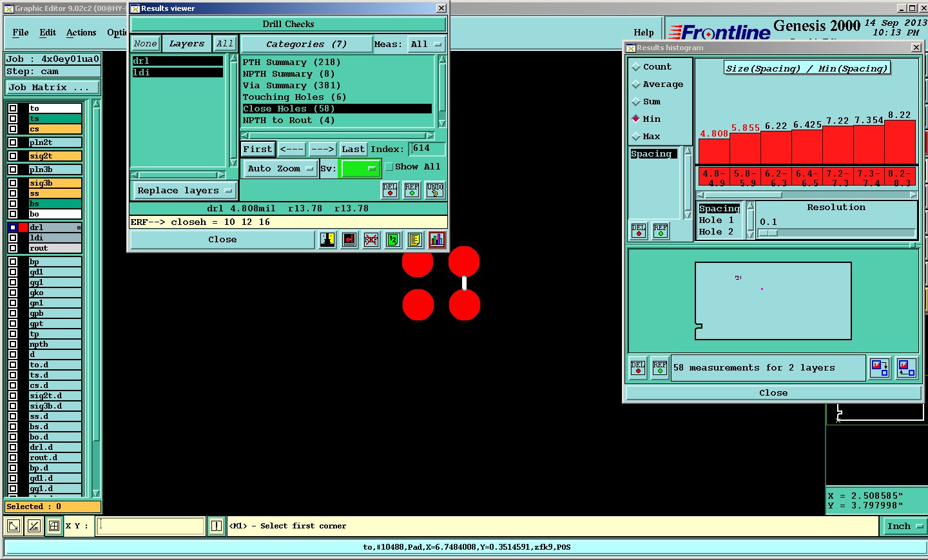Click the histogram icon in Results viewer

point(436,240)
